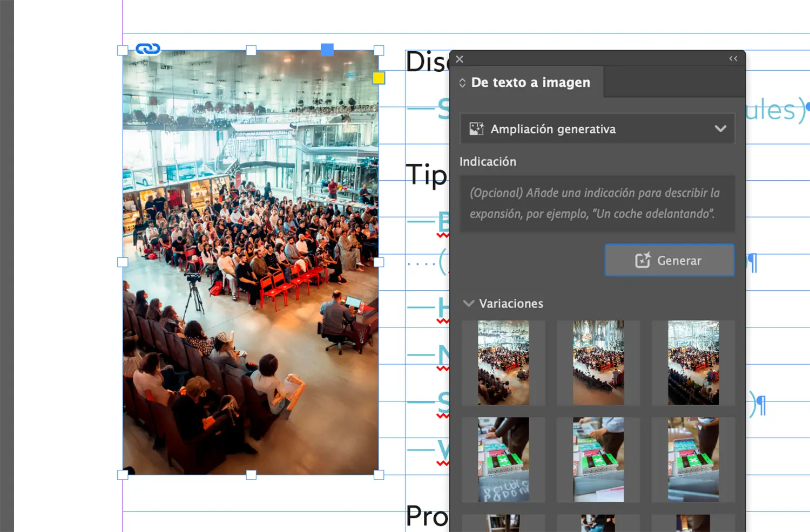Select the De texto a imagen tab
Image resolution: width=810 pixels, height=532 pixels.
[x=530, y=83]
